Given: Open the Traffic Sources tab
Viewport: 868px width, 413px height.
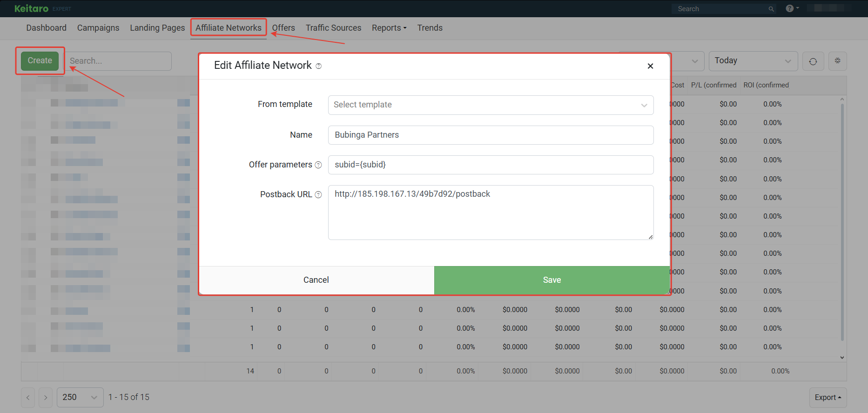Looking at the screenshot, I should (333, 28).
